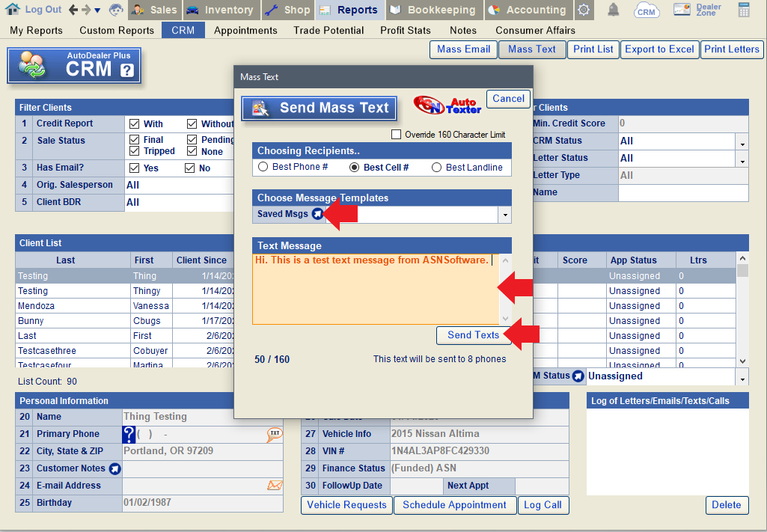Image resolution: width=767 pixels, height=532 pixels.
Task: Click the Send Texts button
Action: (x=474, y=335)
